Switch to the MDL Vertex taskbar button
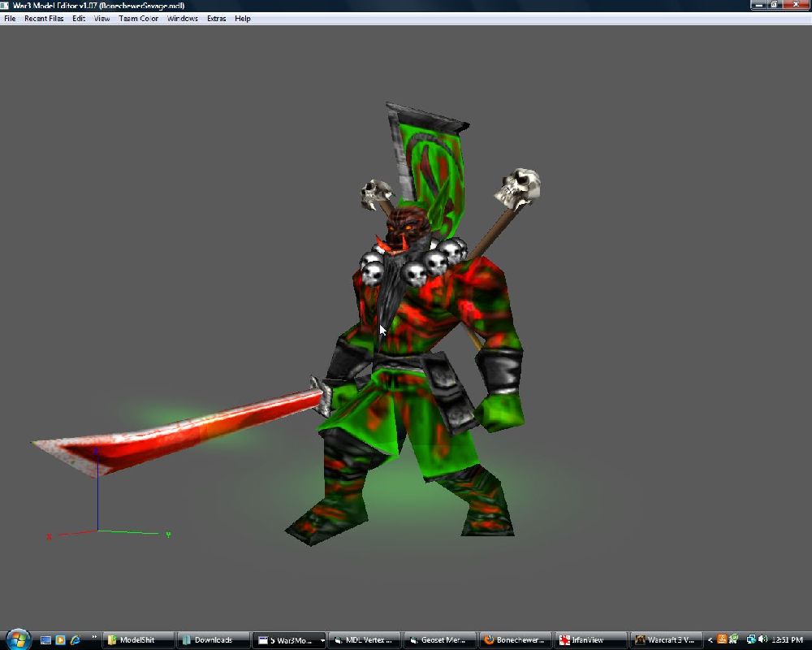Screen dimensions: 812x650 coord(365,640)
